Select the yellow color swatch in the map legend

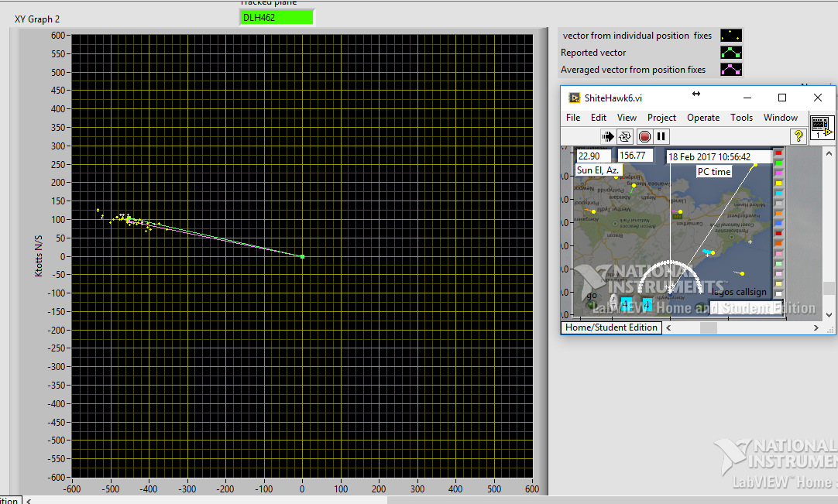(x=778, y=183)
